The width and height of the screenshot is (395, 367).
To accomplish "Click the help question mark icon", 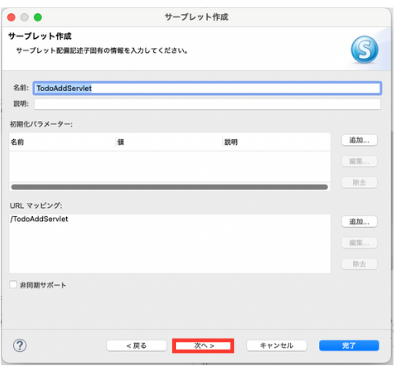I will tap(20, 345).
